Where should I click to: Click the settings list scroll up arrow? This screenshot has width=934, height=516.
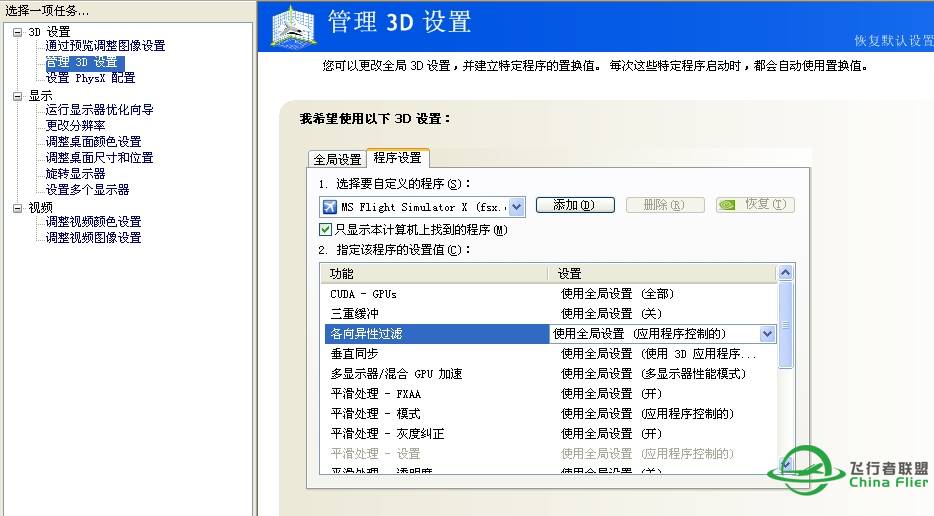coord(785,273)
